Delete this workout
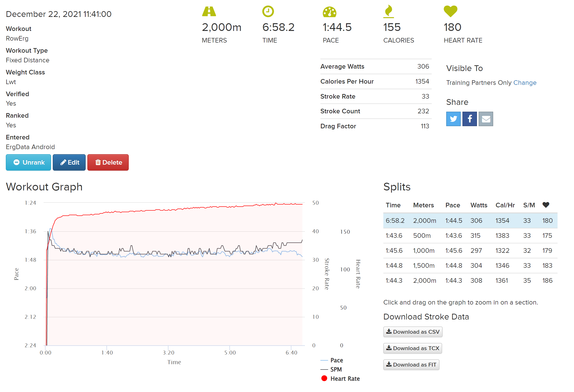This screenshot has width=574, height=392. [x=108, y=162]
